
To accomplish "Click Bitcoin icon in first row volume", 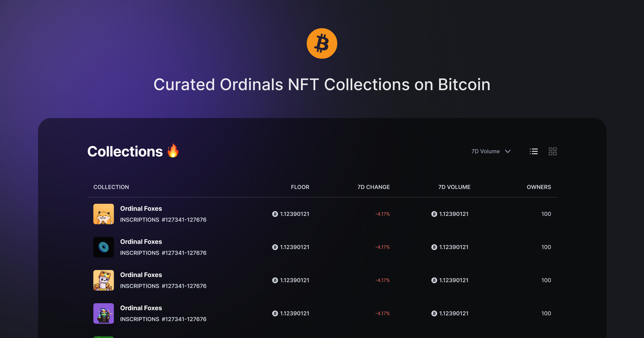I will pos(434,214).
